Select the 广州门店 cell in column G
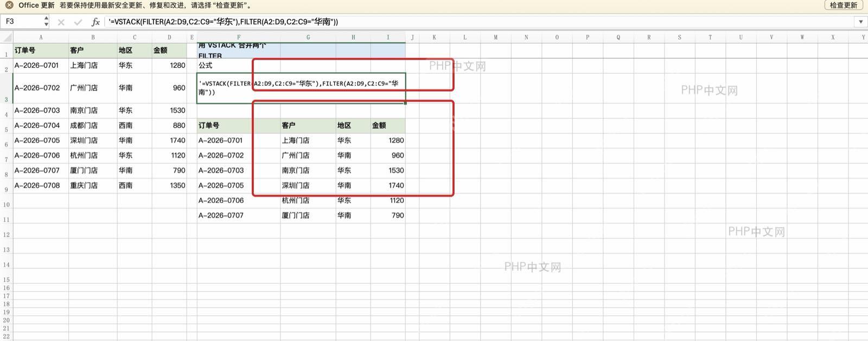The height and width of the screenshot is (341, 868). click(x=308, y=156)
